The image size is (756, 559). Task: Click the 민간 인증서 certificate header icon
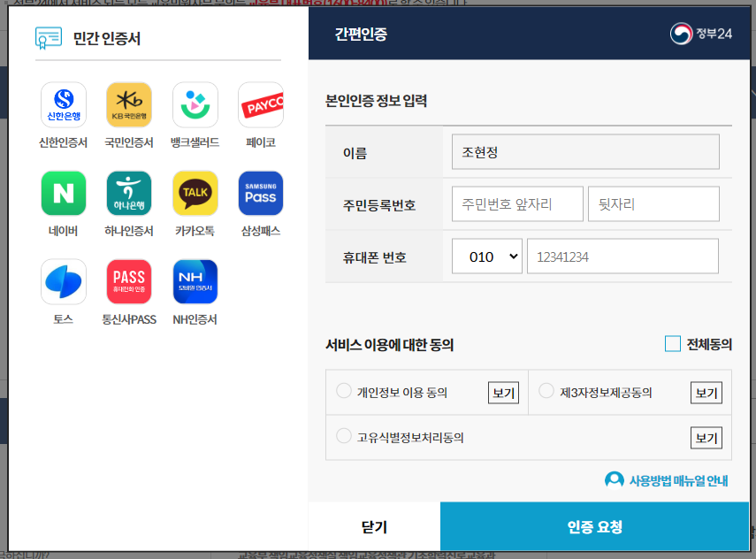49,38
